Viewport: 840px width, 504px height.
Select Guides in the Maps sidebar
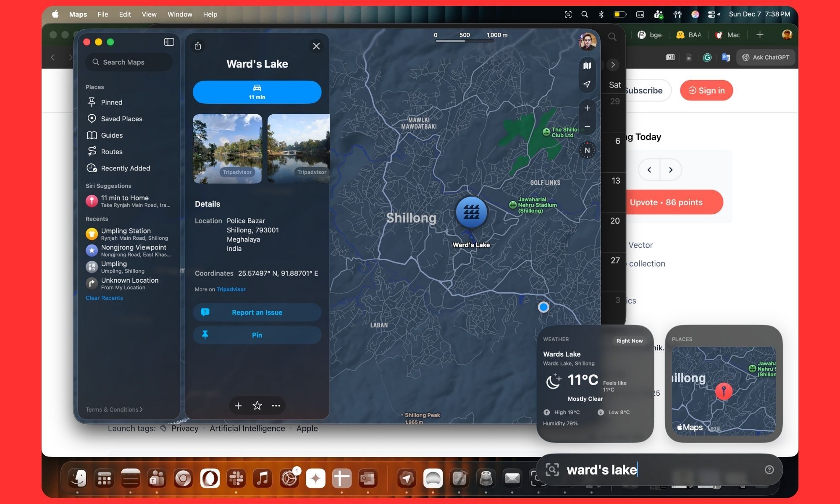pos(112,135)
